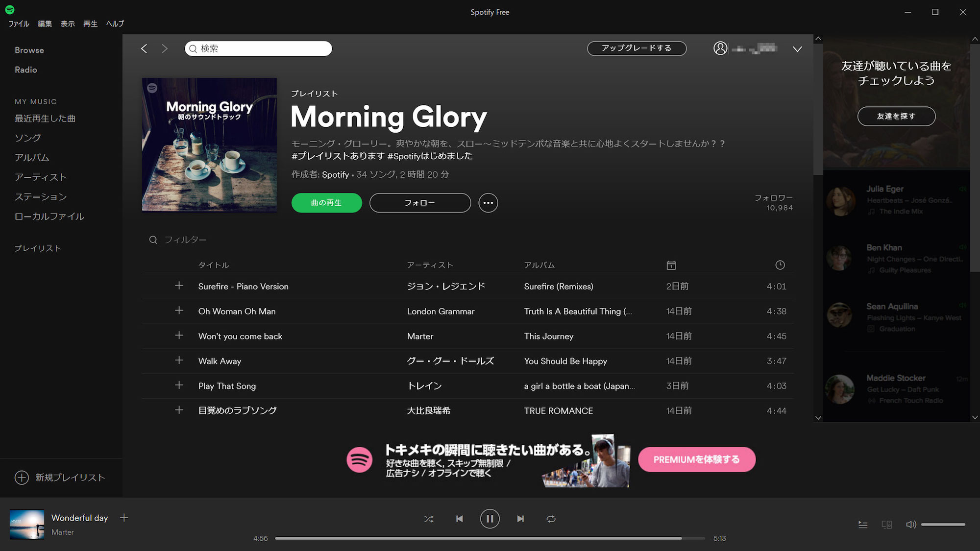Open ローカルファイル in sidebar
Viewport: 980px width, 551px height.
pos(49,216)
